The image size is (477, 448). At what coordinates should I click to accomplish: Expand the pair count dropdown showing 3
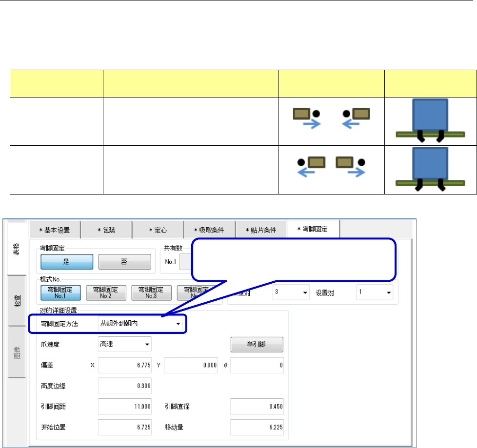pos(291,292)
